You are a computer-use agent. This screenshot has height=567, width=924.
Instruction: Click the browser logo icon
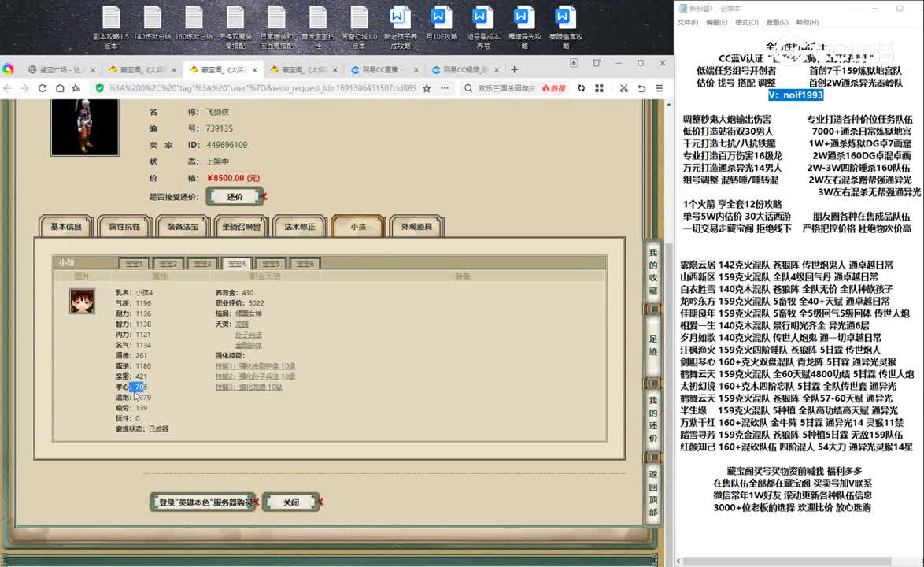tap(8, 69)
